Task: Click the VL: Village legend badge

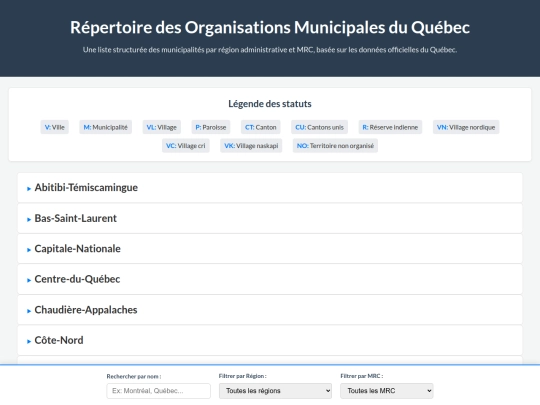Action: coord(162,127)
